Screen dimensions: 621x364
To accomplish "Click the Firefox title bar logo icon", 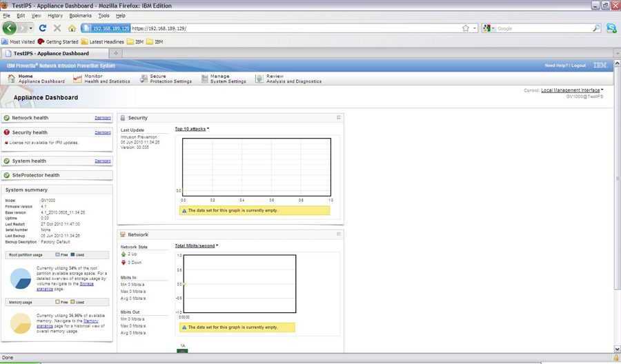I will (x=5, y=5).
